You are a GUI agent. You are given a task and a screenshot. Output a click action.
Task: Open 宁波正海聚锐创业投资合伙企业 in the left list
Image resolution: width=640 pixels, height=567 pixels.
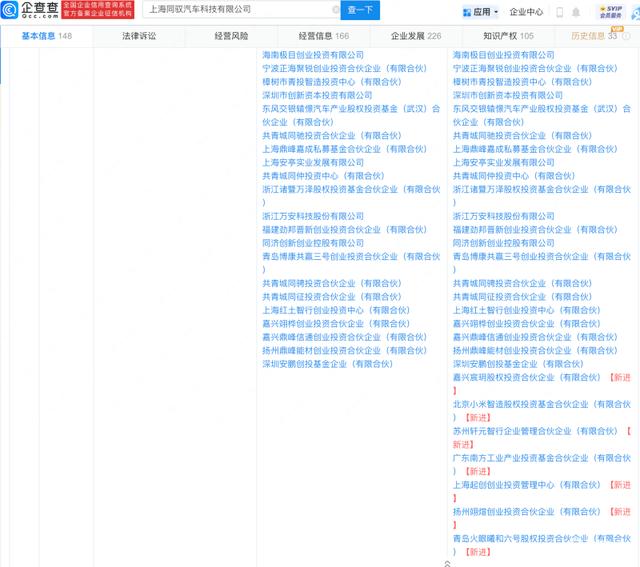344,69
